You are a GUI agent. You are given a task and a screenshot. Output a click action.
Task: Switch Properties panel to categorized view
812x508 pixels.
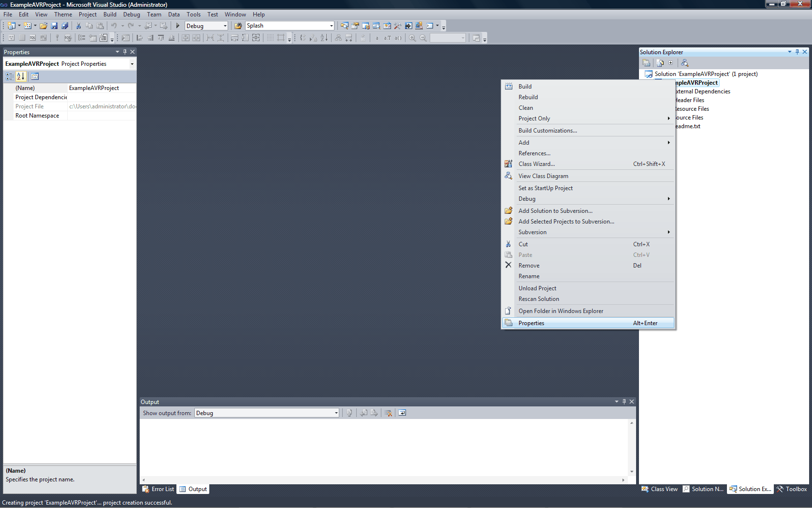pyautogui.click(x=9, y=76)
